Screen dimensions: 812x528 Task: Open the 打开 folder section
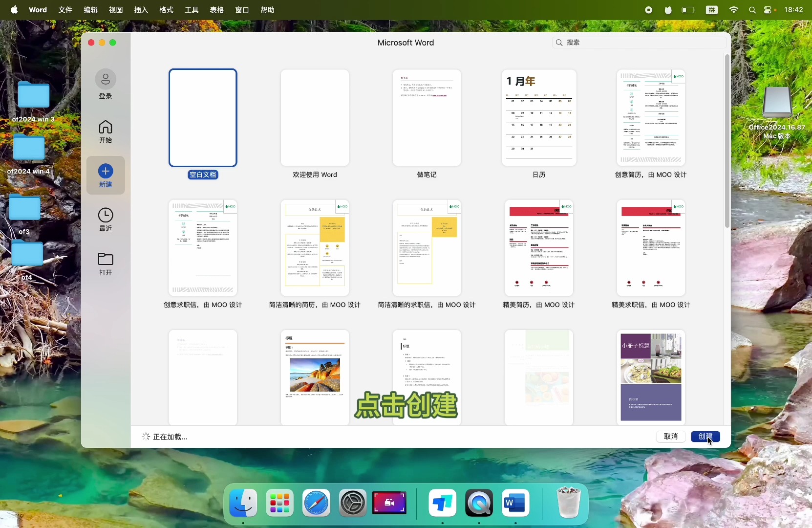[106, 264]
